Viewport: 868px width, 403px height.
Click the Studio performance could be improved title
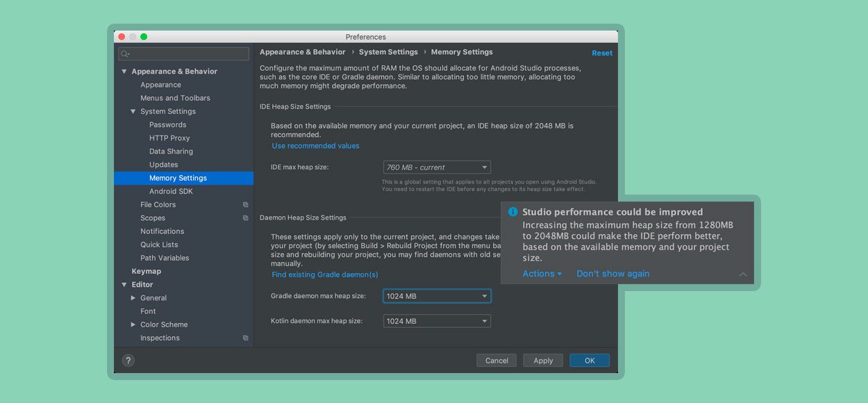612,212
